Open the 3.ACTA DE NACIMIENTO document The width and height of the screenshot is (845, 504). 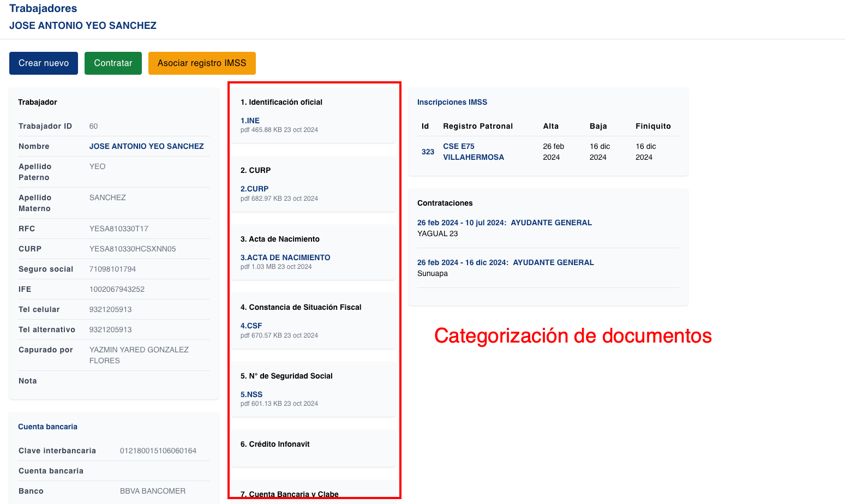coord(285,257)
